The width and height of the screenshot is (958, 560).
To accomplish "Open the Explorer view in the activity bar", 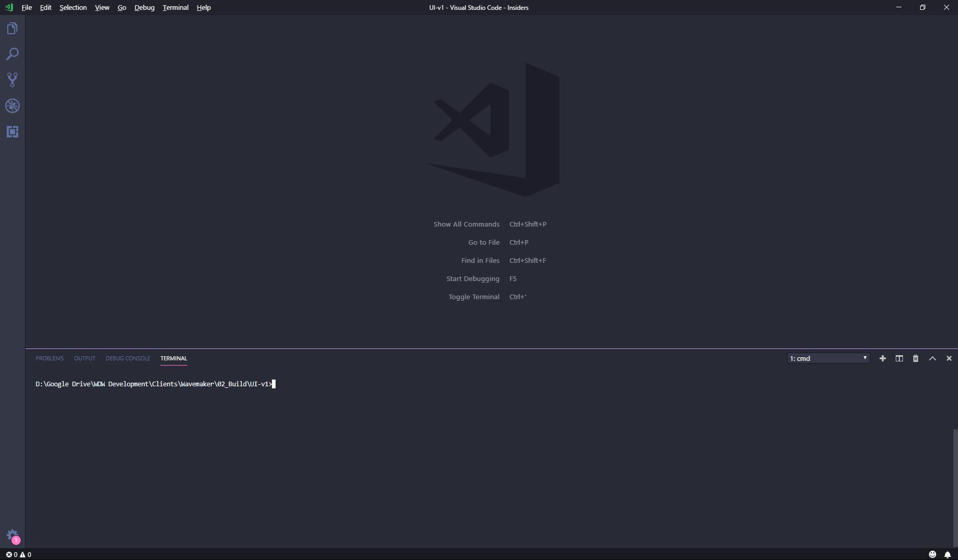I will pos(12,28).
